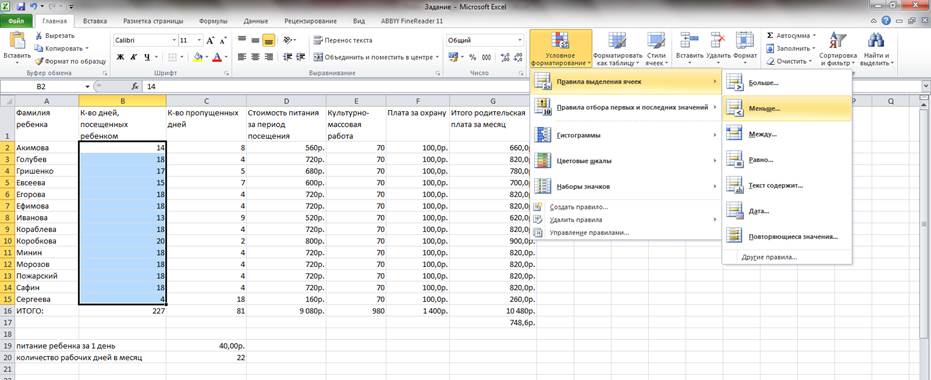
Task: Choose the Меньше... rule
Action: click(x=787, y=109)
